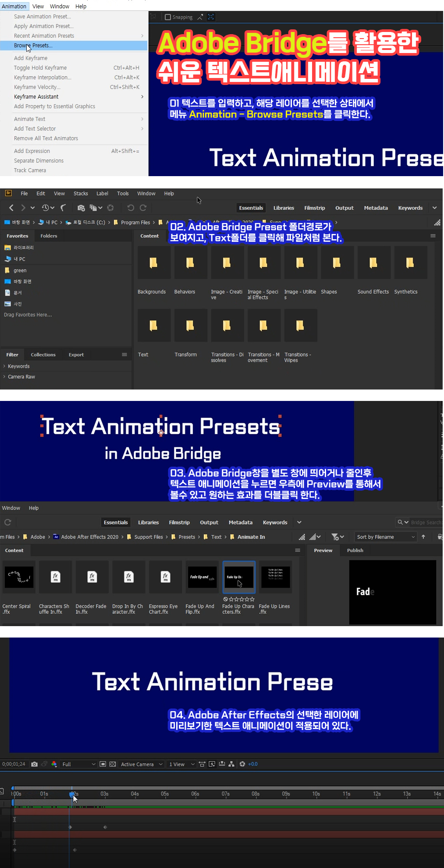
Task: Click the filter-by-rating funnel star icon
Action: [337, 537]
